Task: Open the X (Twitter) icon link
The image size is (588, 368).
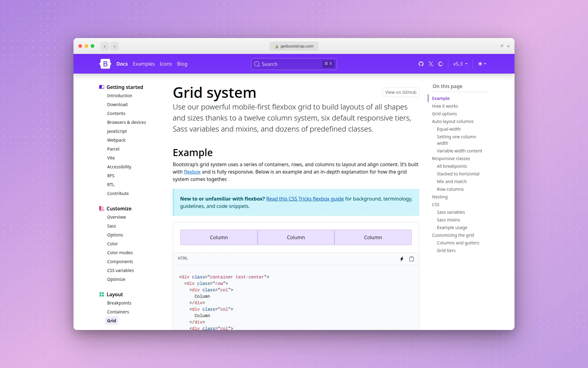Action: click(x=431, y=64)
